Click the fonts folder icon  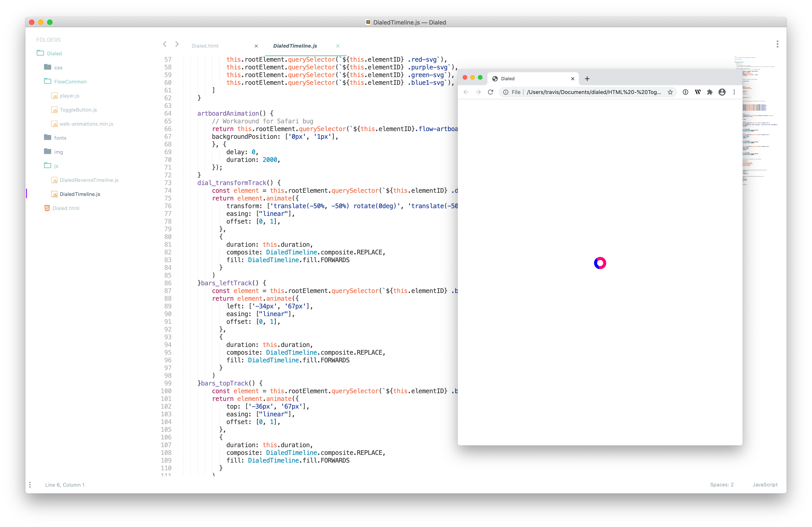[47, 137]
